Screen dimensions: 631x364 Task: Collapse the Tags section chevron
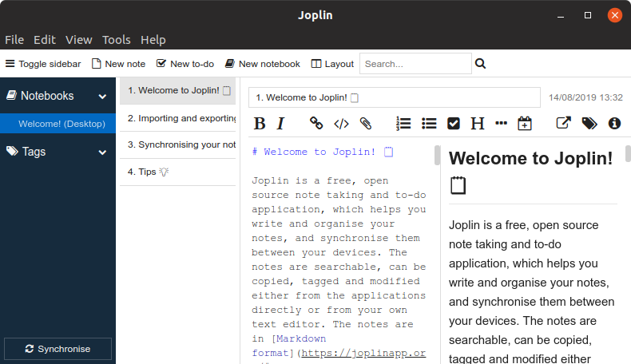click(x=102, y=152)
